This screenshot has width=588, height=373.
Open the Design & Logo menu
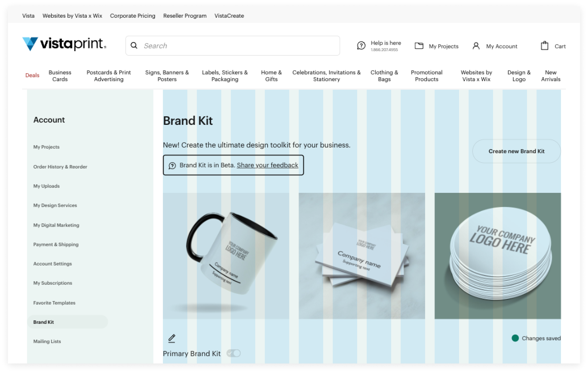pyautogui.click(x=519, y=76)
